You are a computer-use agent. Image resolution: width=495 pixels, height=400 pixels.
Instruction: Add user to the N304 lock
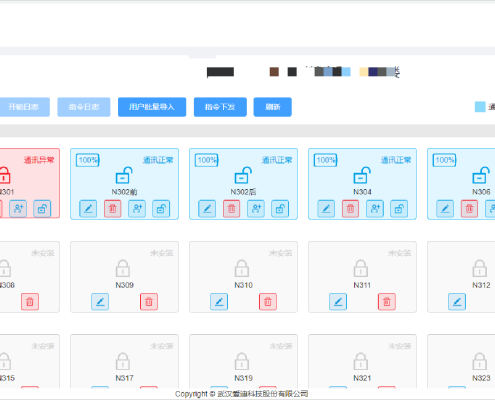point(375,209)
